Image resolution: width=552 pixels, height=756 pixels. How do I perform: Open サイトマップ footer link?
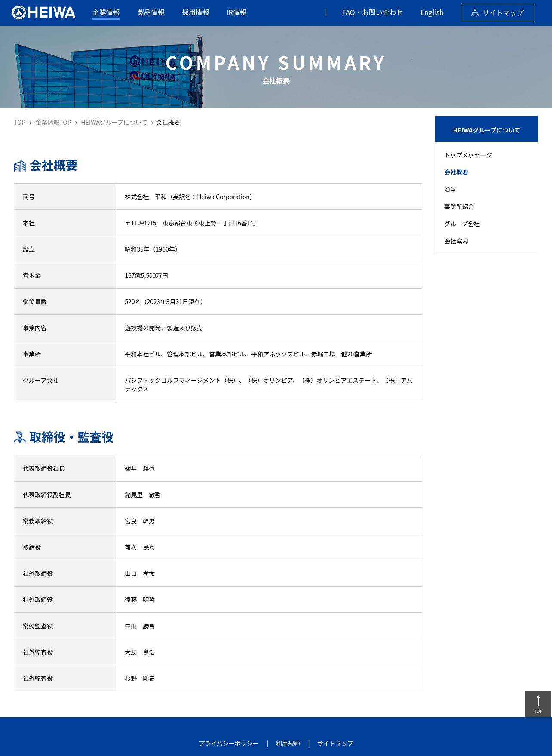(x=335, y=743)
